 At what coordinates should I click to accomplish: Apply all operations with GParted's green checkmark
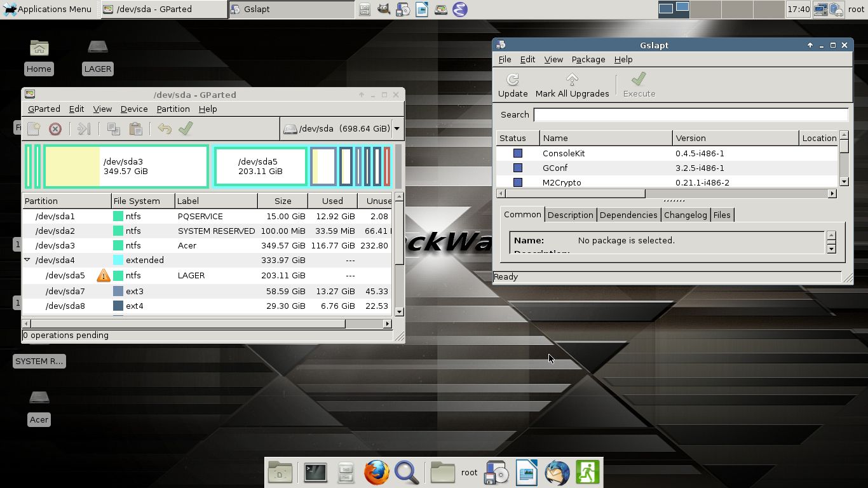tap(186, 129)
